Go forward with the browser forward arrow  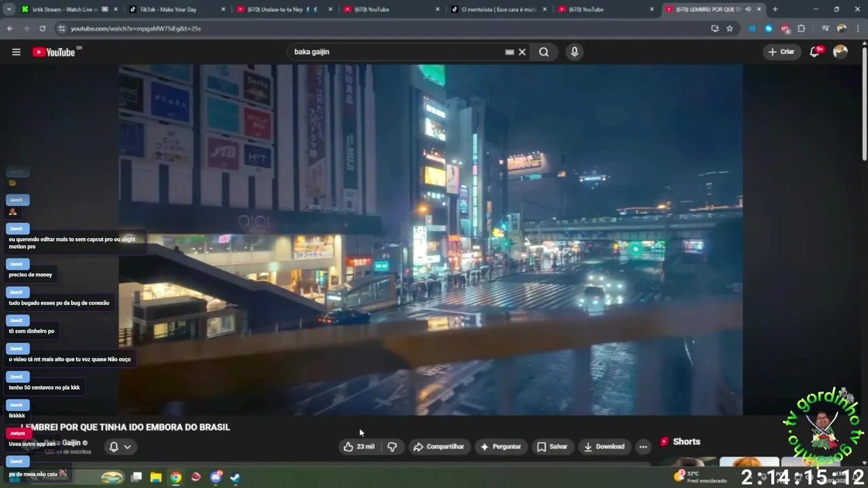tap(26, 28)
